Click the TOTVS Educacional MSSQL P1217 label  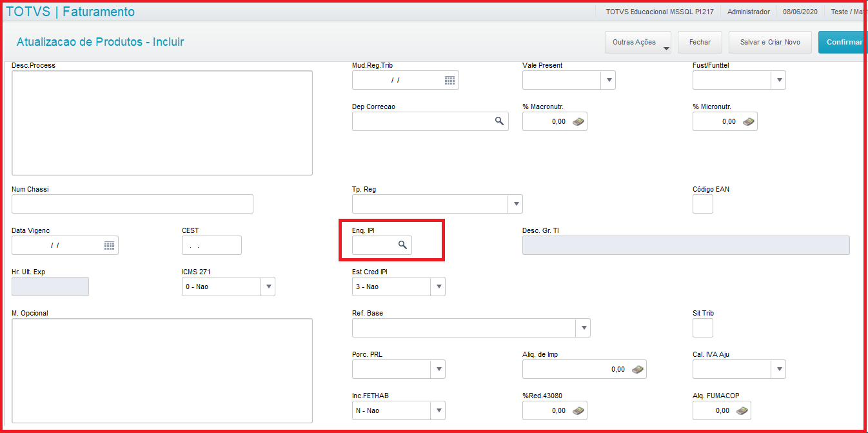[660, 12]
